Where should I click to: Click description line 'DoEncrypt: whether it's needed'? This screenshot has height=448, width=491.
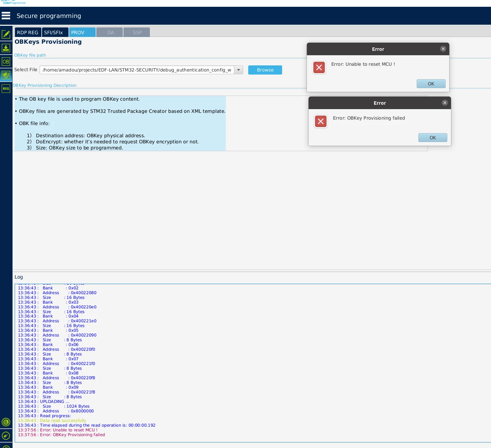[x=113, y=142]
